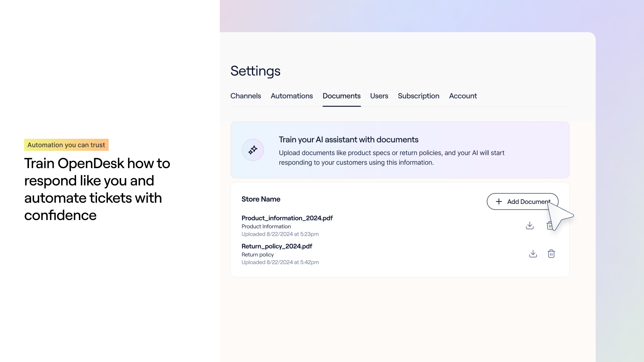
Task: Click the Product_information_2024.pdf file name
Action: pos(287,218)
